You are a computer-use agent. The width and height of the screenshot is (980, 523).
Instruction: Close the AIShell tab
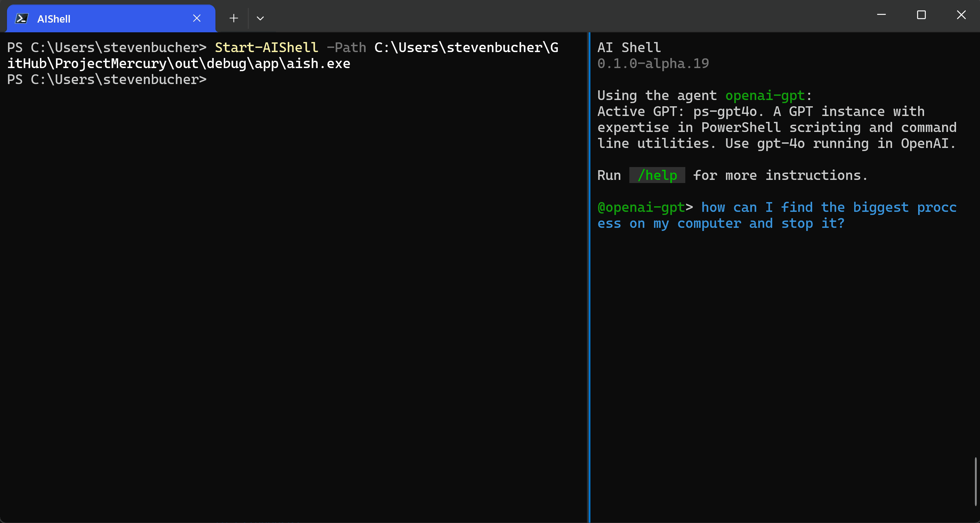coord(197,18)
